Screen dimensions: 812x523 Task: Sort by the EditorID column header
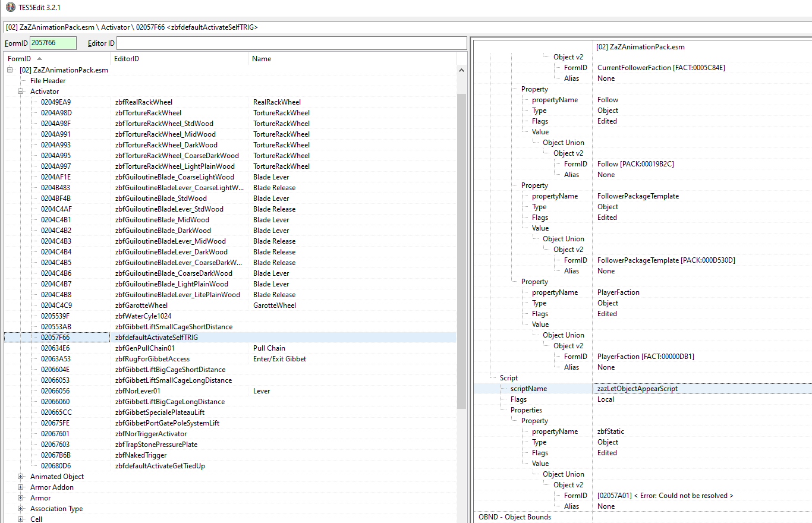click(180, 59)
